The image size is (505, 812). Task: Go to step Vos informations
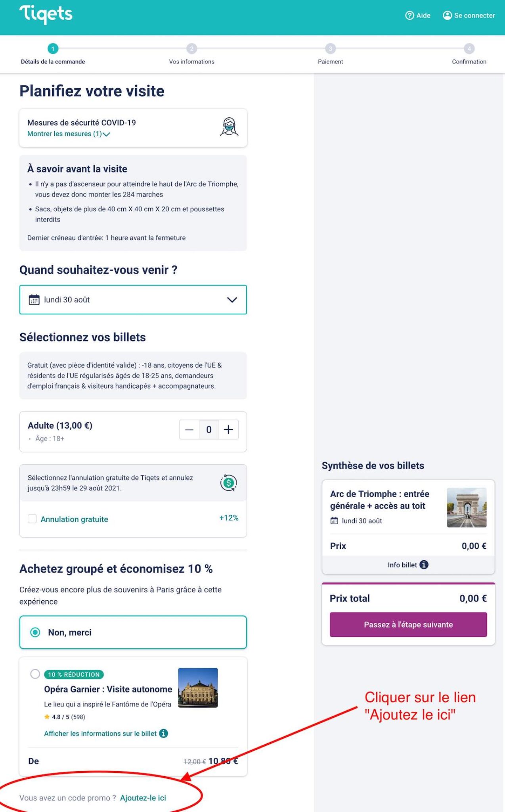(191, 49)
